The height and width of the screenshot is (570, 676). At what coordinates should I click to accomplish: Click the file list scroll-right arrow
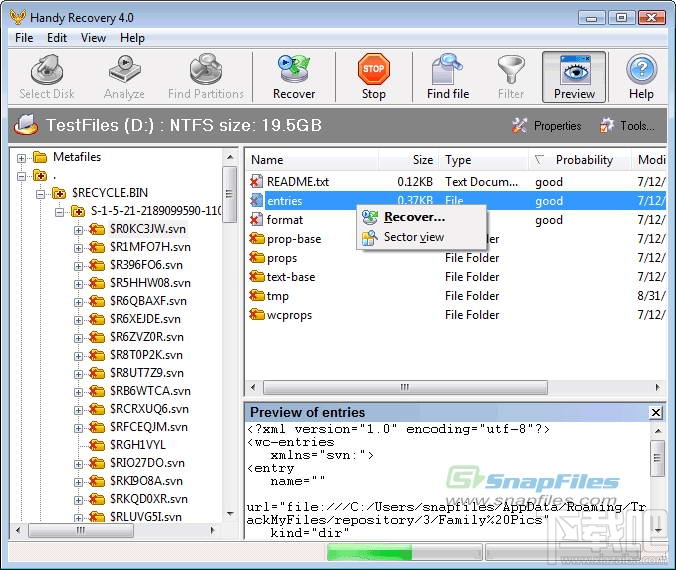(657, 387)
